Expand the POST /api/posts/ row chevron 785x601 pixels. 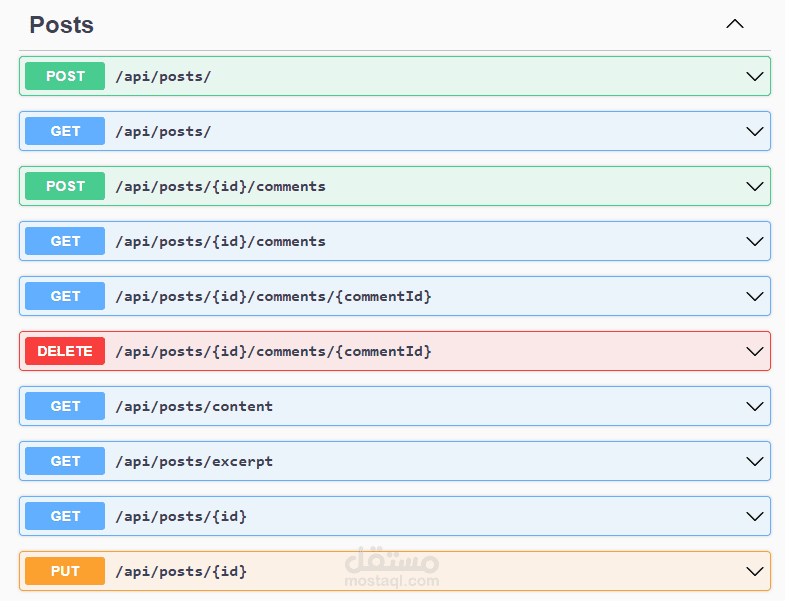pos(755,76)
